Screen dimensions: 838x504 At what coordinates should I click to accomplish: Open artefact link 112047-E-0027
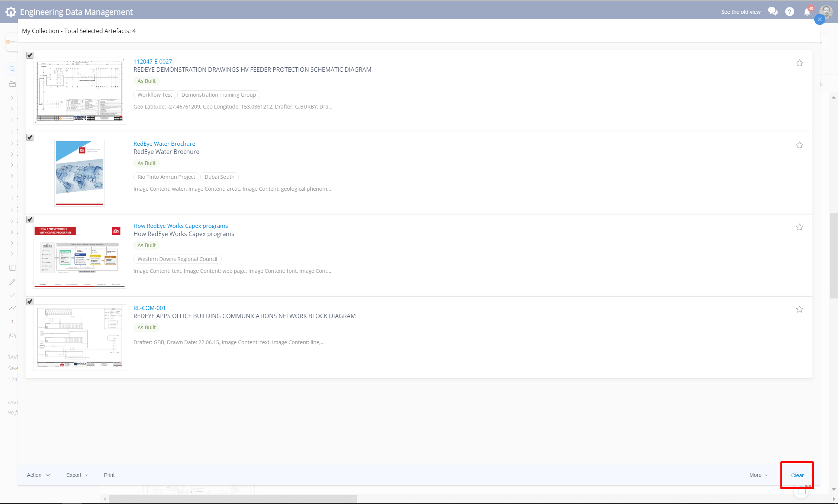point(153,61)
